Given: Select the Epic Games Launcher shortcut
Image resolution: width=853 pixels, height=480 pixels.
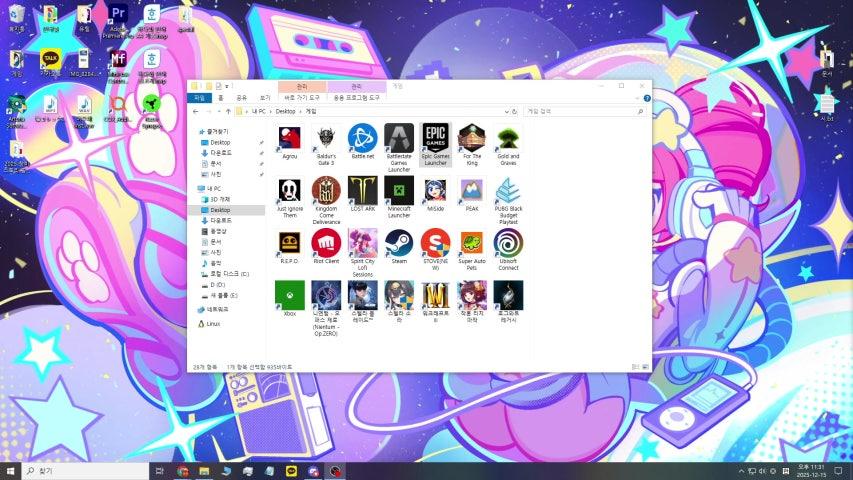Looking at the screenshot, I should (x=435, y=138).
